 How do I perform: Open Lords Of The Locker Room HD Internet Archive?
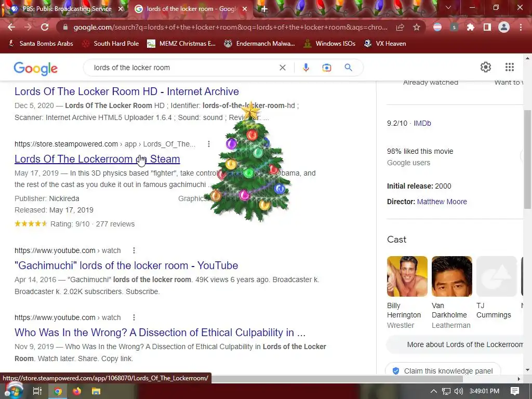[127, 91]
